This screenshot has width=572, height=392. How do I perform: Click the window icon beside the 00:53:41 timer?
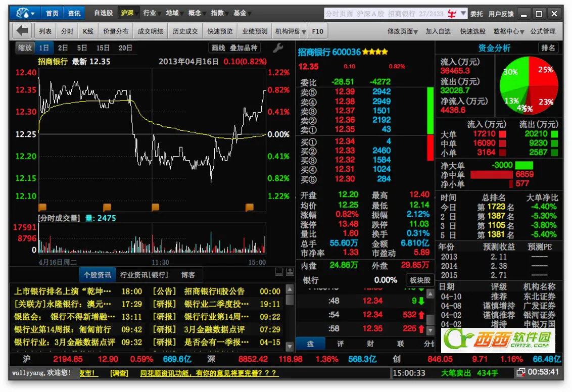pyautogui.click(x=520, y=372)
